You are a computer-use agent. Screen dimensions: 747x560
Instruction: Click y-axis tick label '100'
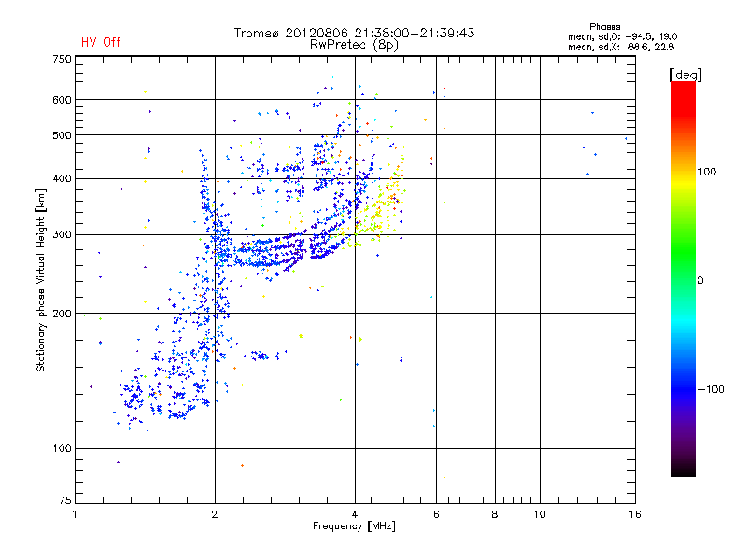(x=62, y=449)
